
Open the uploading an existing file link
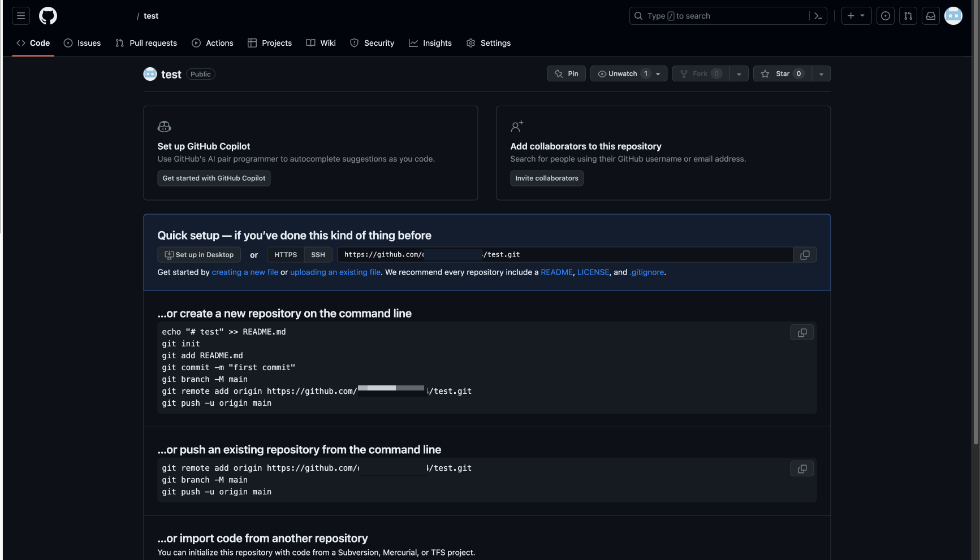point(335,272)
